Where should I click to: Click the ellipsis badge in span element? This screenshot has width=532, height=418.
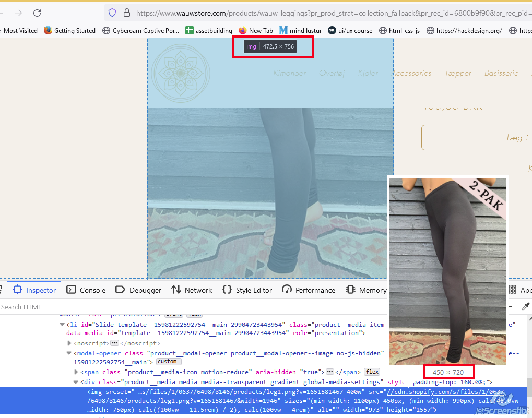(x=330, y=372)
